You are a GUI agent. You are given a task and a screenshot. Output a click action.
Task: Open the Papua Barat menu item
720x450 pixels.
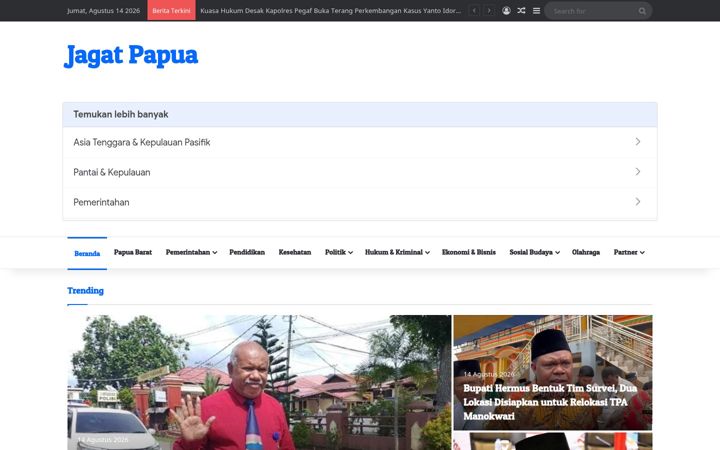coord(133,252)
